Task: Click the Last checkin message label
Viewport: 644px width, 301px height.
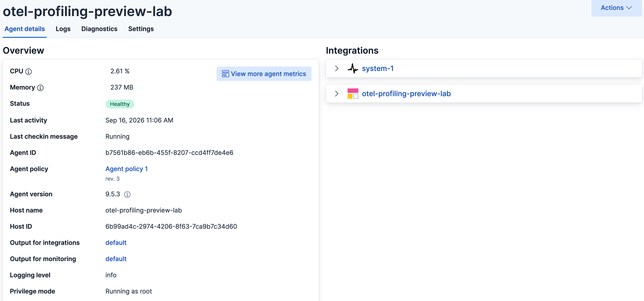Action: [x=44, y=137]
